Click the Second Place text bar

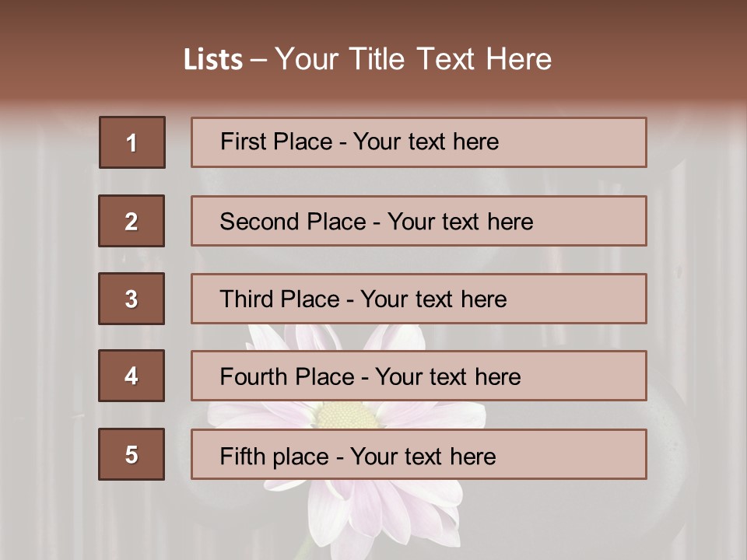coord(419,221)
